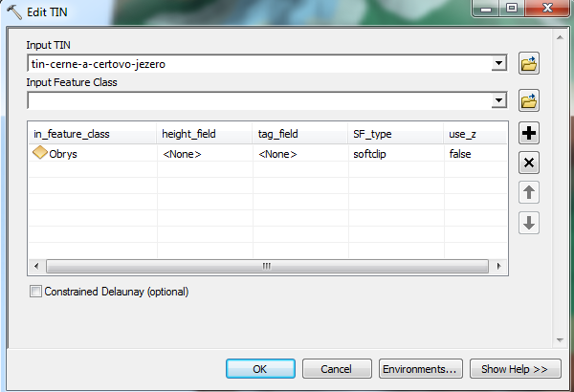Add feature class with plus icon

[529, 133]
